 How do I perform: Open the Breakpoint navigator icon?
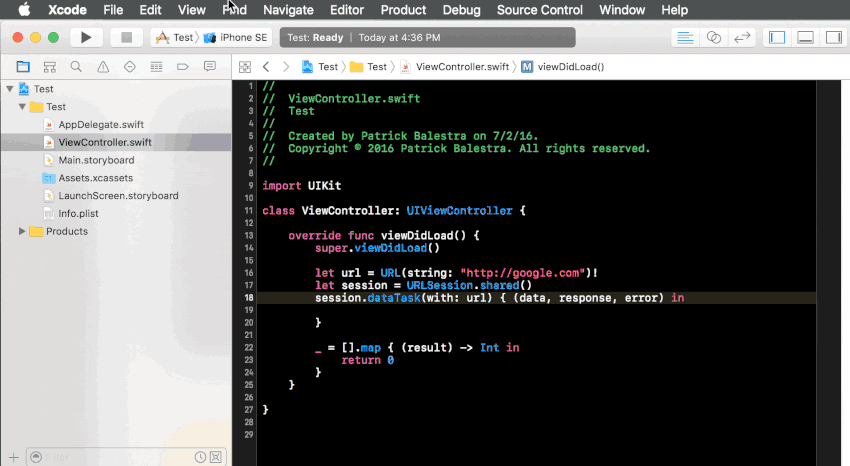point(183,67)
